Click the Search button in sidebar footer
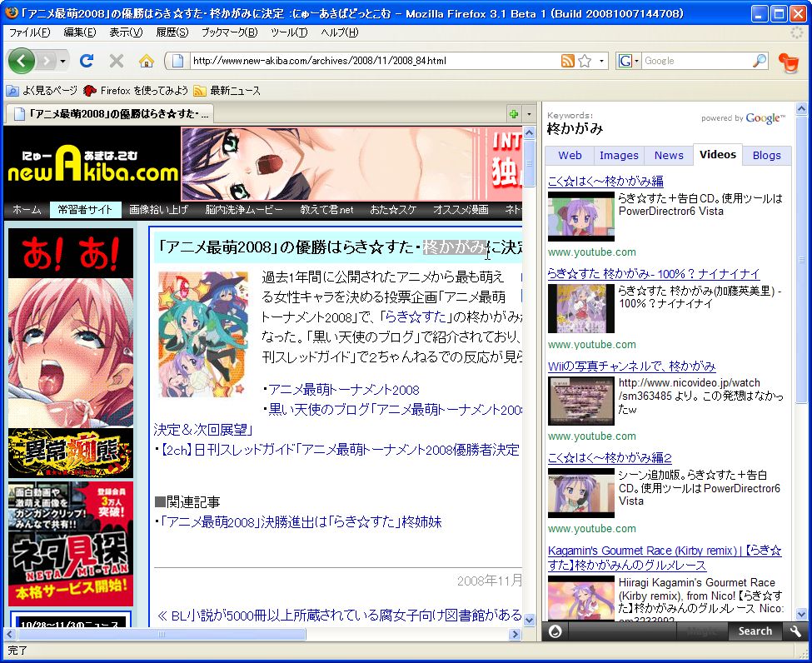This screenshot has width=812, height=663. tap(755, 631)
